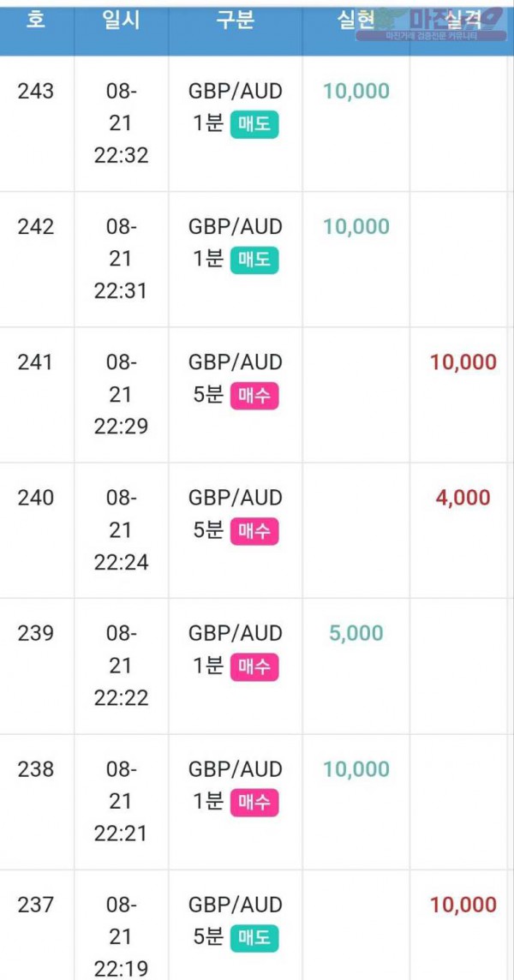This screenshot has height=980, width=514.
Task: Select the 일시 column header
Action: [121, 20]
